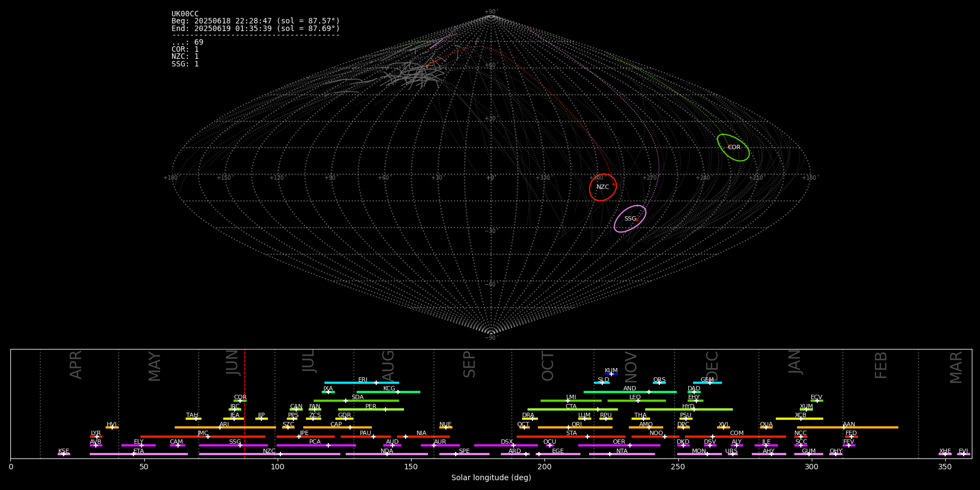Click the JMC red shower bar
Viewport: 980px width, 490px height.
click(203, 437)
